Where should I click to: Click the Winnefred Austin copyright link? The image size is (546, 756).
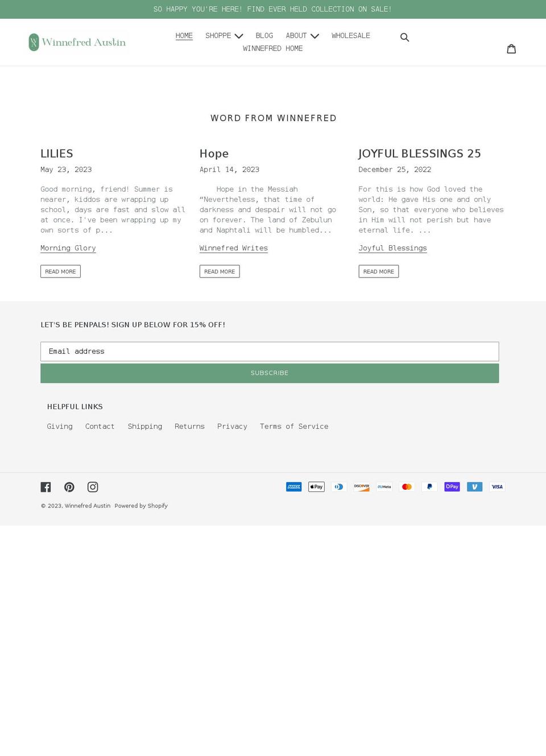88,506
